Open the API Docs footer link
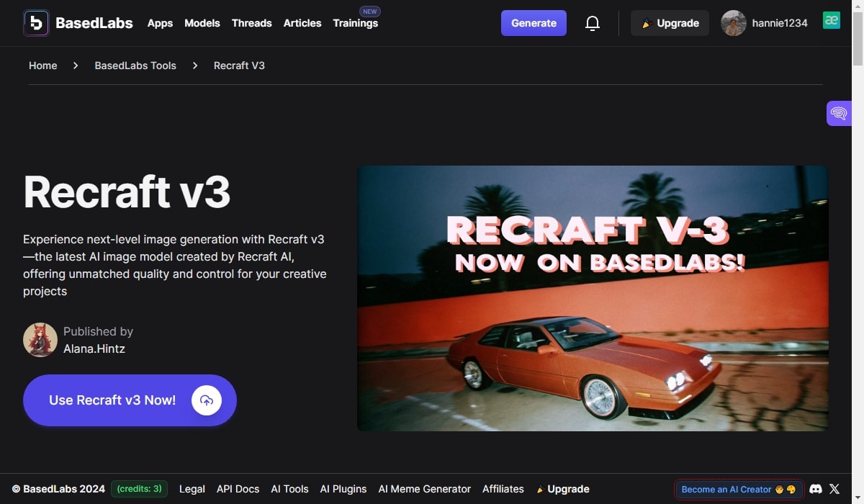The width and height of the screenshot is (864, 504). tap(238, 489)
